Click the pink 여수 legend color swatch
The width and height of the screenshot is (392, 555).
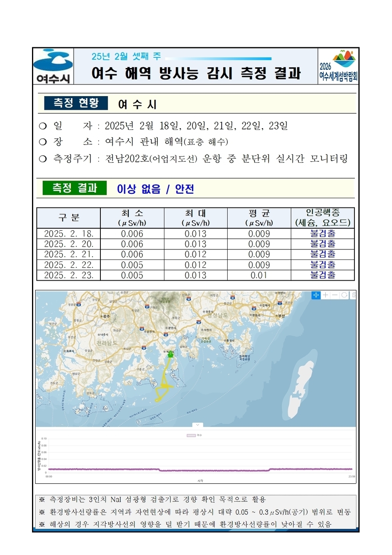[x=191, y=435]
